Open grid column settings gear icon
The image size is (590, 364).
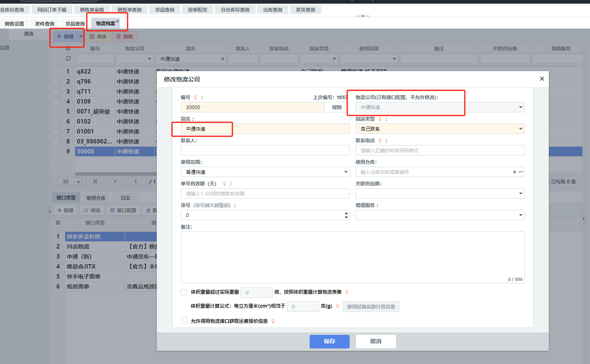[68, 48]
